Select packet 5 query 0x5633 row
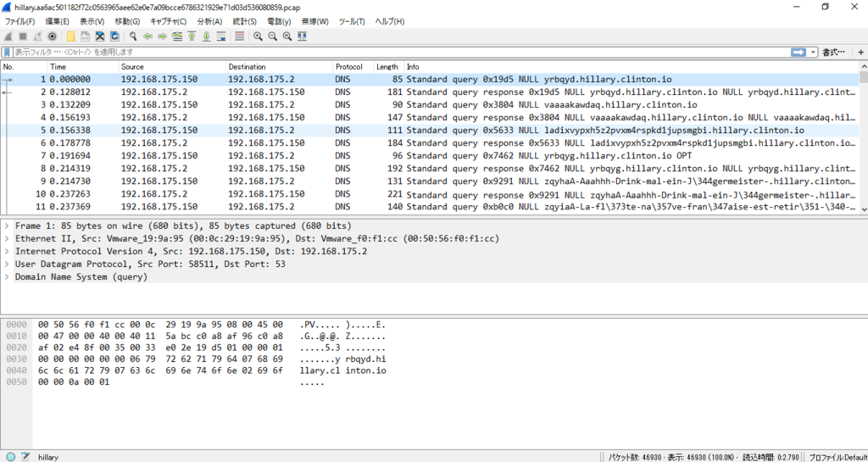The image size is (868, 462). coord(430,131)
